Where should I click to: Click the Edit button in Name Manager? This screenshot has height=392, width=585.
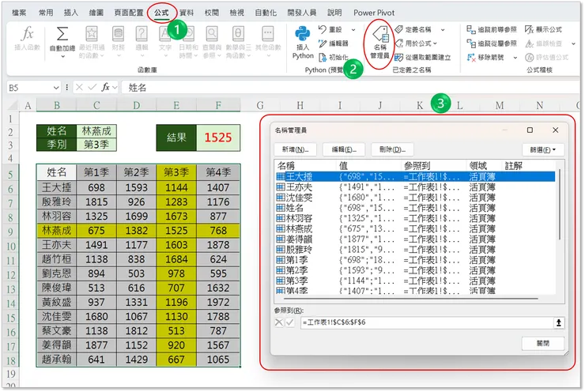click(x=344, y=149)
